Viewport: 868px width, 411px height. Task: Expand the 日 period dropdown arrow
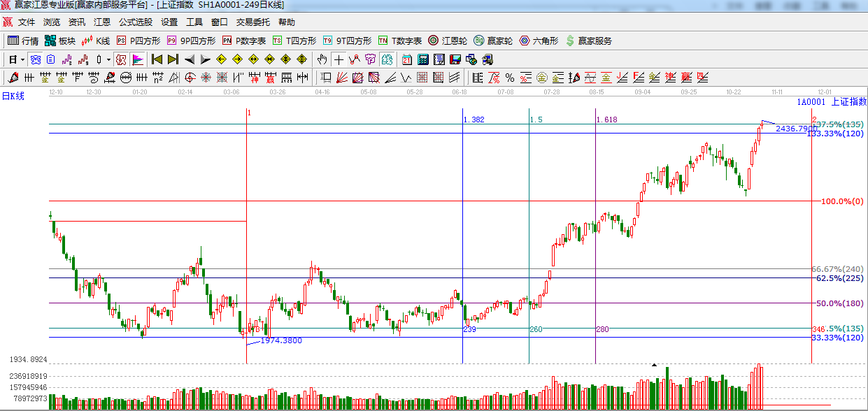(22, 59)
